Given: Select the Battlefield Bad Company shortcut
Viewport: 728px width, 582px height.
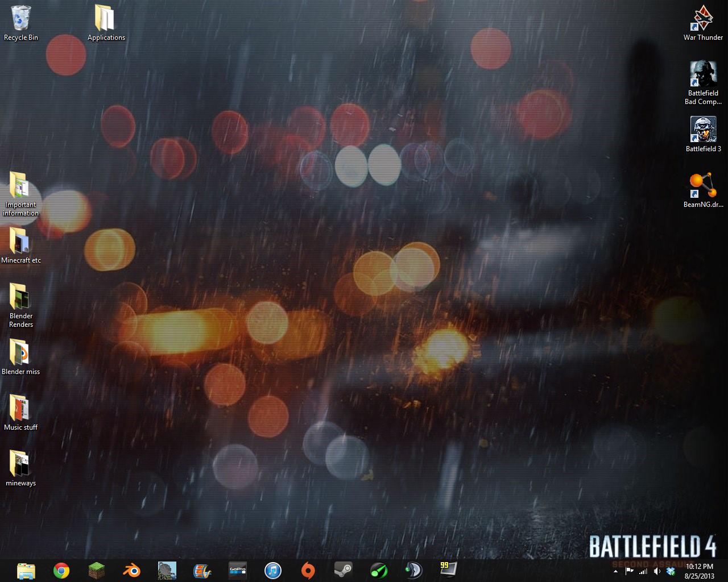Looking at the screenshot, I should pos(703,83).
